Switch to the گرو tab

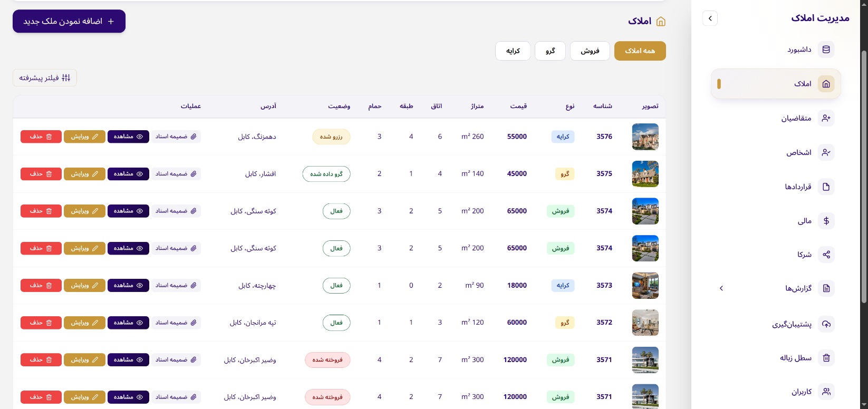point(550,51)
